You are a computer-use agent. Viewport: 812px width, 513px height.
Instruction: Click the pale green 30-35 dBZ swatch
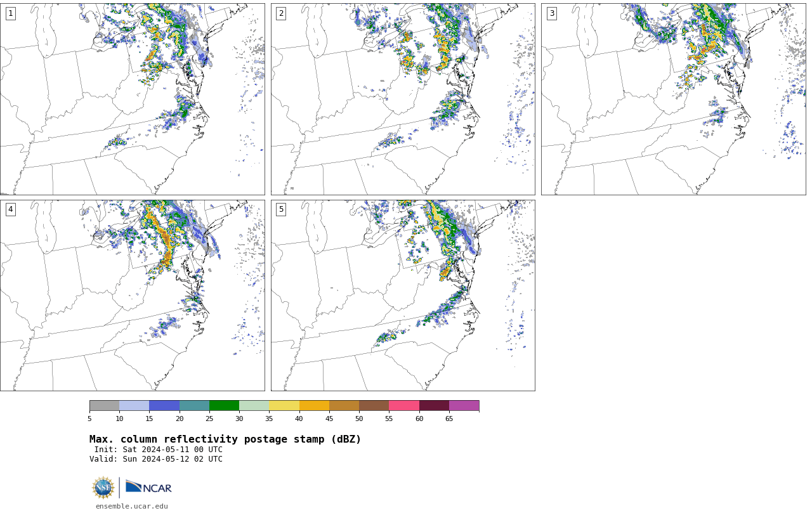(254, 406)
